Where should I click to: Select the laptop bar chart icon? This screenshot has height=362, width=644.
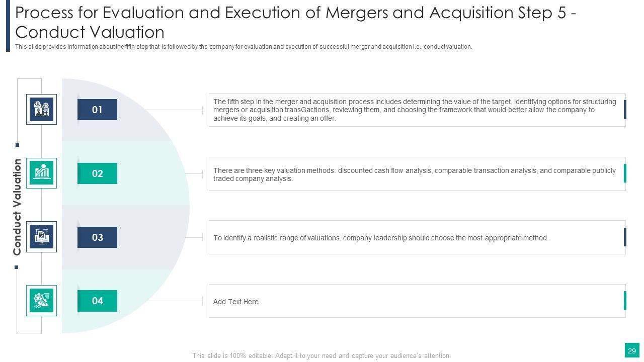pyautogui.click(x=41, y=173)
